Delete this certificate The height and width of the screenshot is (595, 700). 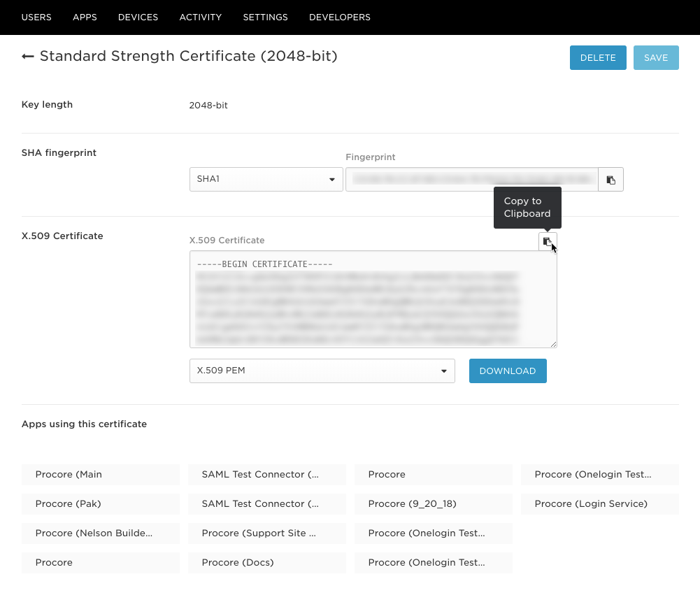(x=598, y=57)
